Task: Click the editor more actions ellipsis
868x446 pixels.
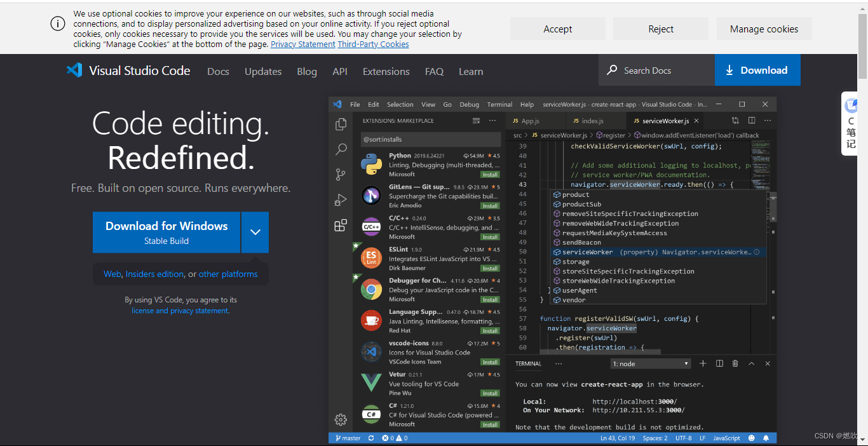Action: pyautogui.click(x=767, y=121)
